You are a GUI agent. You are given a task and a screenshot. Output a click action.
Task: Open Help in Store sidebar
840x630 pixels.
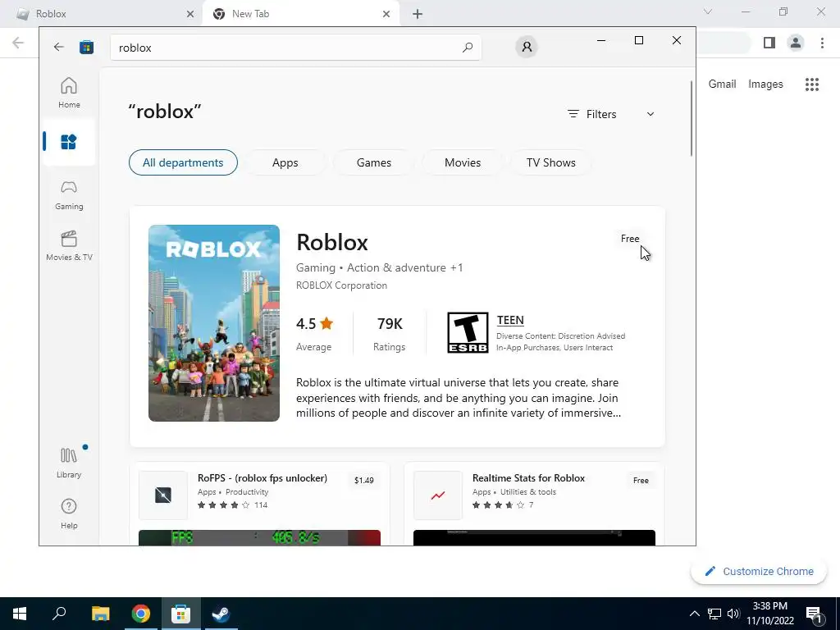[x=69, y=514]
